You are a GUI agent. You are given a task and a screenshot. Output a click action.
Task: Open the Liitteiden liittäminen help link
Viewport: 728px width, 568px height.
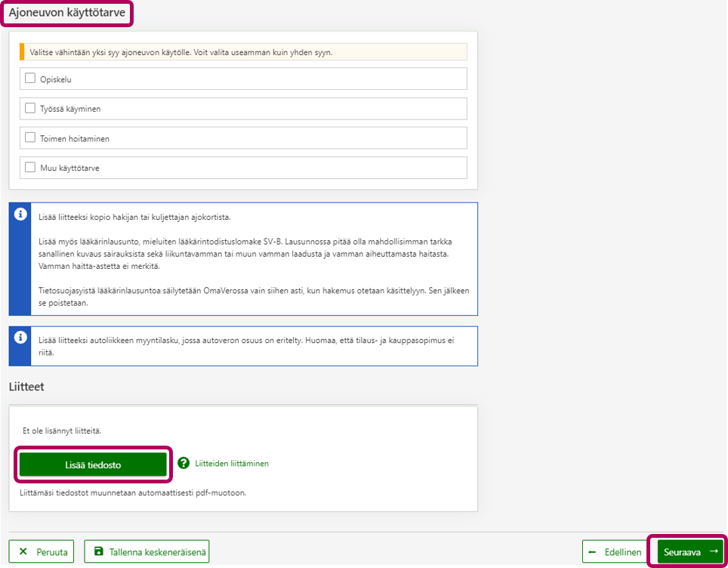click(231, 463)
